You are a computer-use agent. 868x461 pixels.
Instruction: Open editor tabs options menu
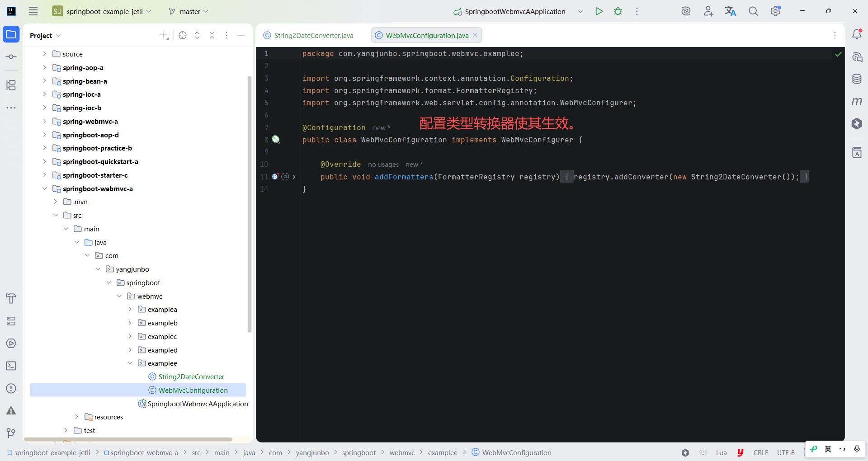(835, 35)
